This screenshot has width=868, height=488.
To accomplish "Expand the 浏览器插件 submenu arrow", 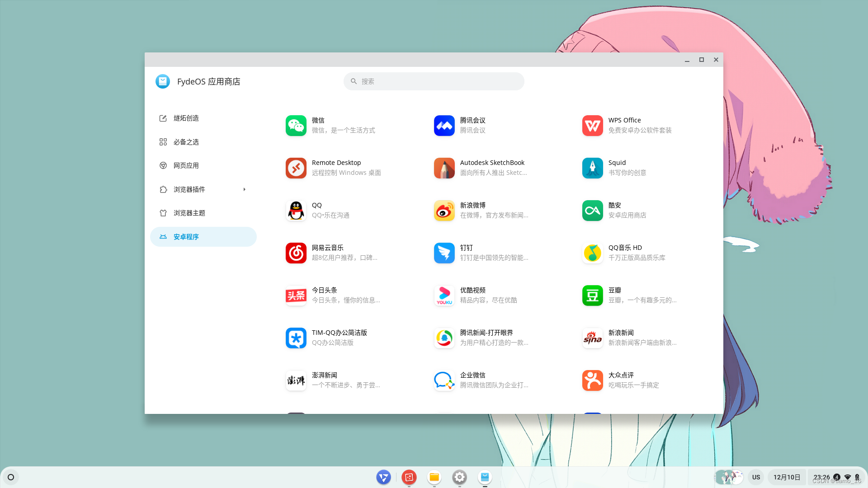I will click(x=245, y=189).
